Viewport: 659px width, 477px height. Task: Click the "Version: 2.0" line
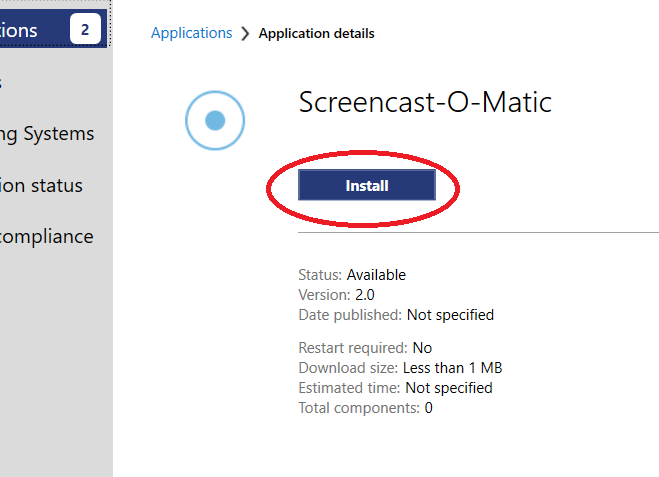coord(336,295)
